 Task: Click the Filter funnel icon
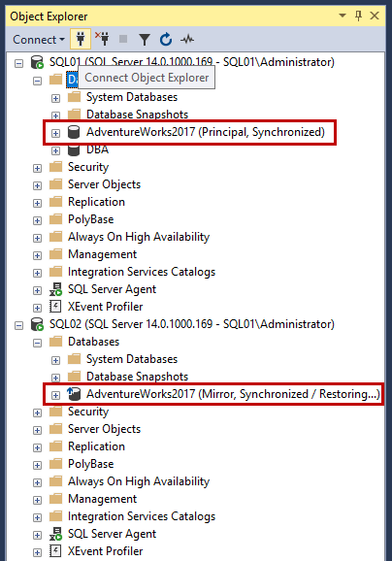pos(145,40)
